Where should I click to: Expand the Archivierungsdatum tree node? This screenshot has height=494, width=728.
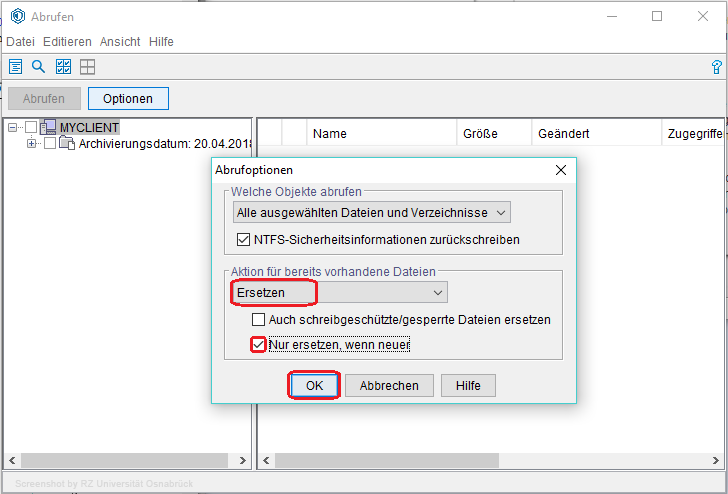(32, 143)
